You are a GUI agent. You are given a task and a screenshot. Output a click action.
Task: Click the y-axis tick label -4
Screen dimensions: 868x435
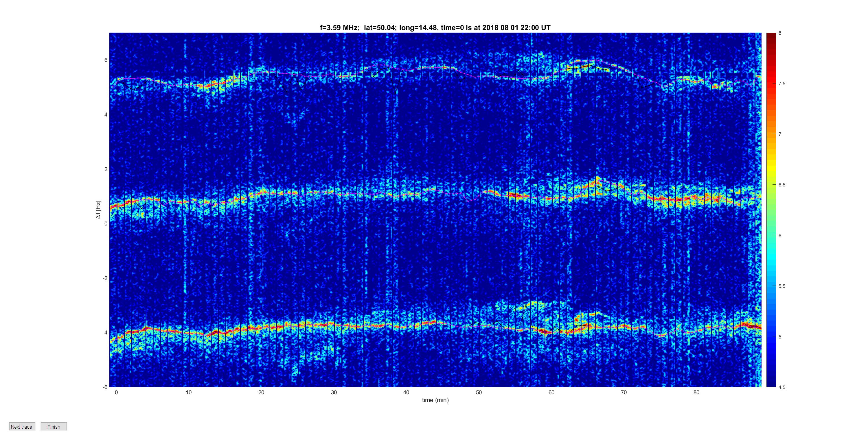point(105,333)
